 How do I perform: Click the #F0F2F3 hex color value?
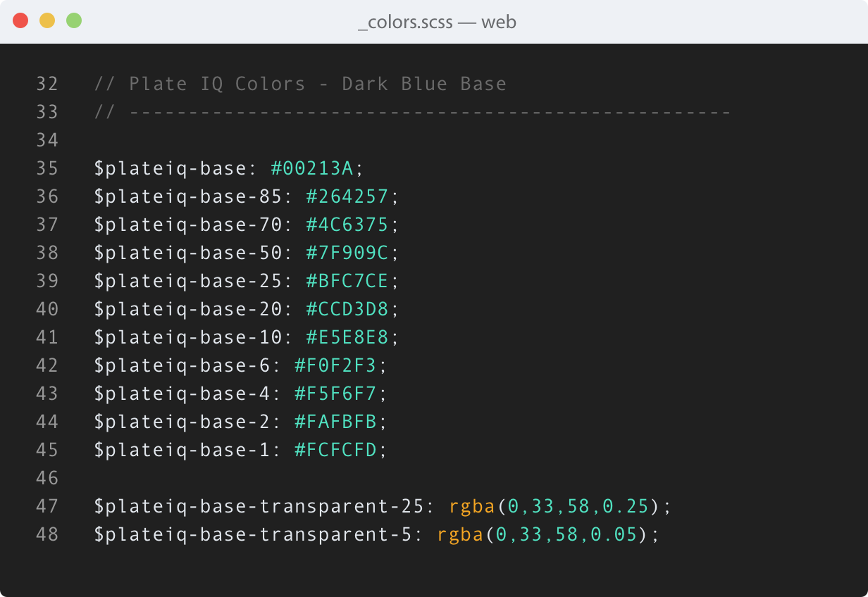coord(336,365)
